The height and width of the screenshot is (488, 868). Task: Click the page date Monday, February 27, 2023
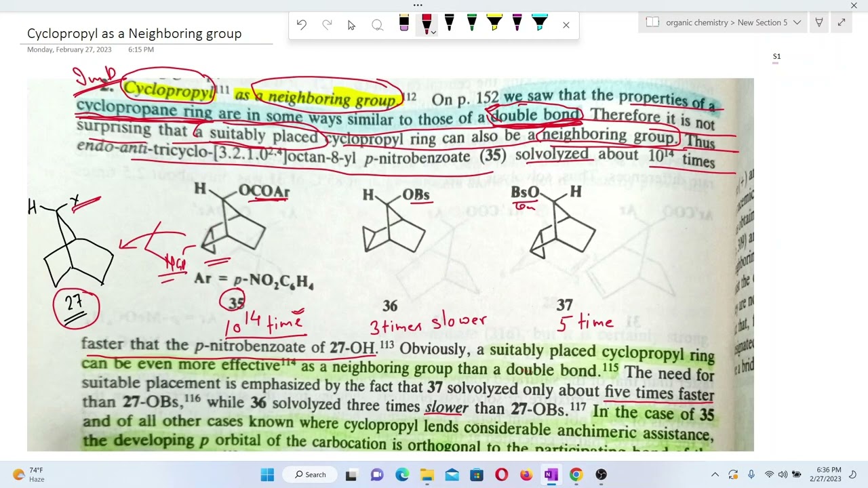point(69,49)
